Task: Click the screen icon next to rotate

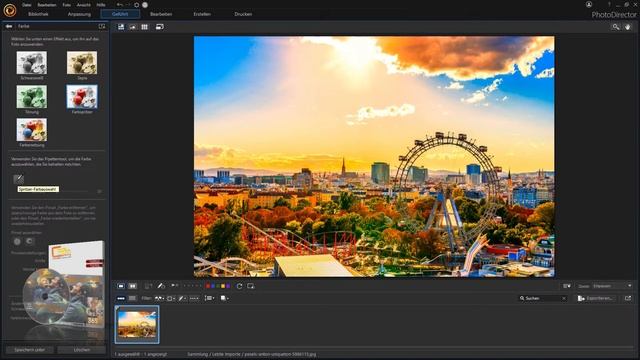Action: (x=251, y=286)
